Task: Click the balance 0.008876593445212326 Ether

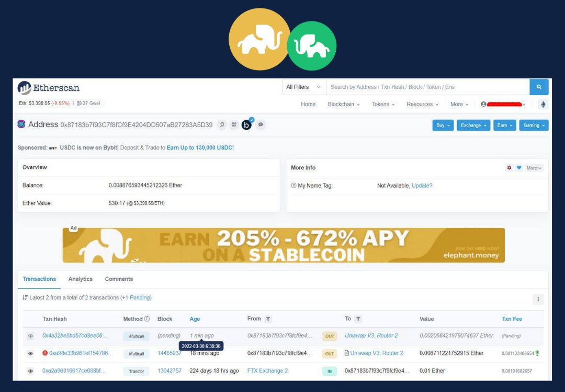Action: (x=145, y=186)
